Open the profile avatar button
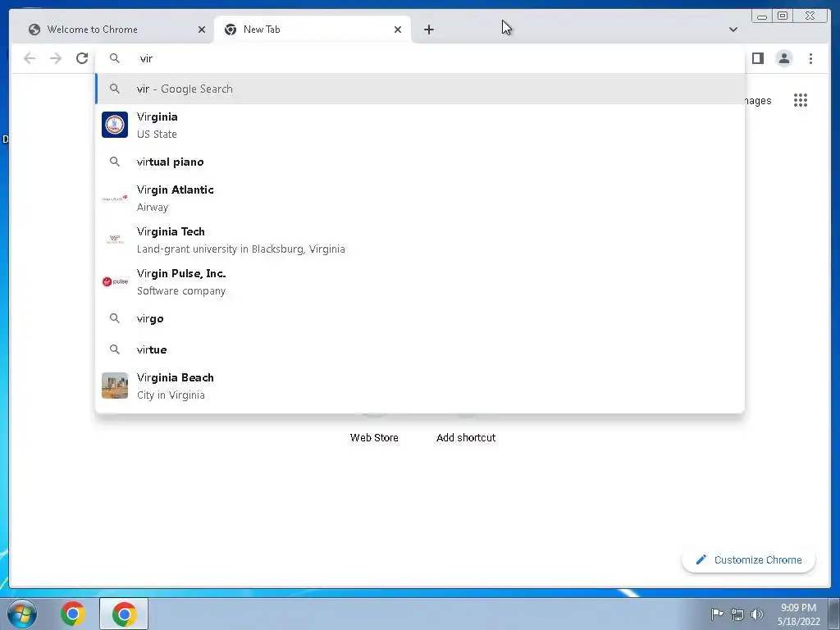Image resolution: width=840 pixels, height=630 pixels. click(783, 58)
